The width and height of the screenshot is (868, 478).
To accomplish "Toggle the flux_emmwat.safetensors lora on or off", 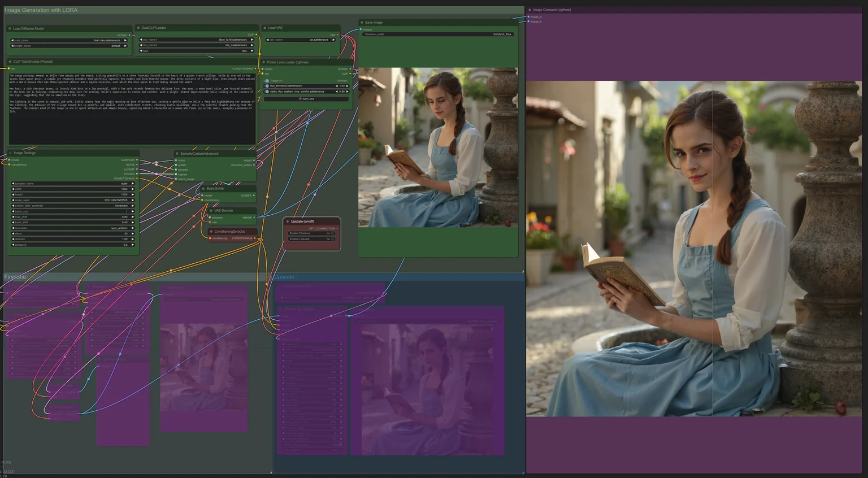I will (267, 86).
